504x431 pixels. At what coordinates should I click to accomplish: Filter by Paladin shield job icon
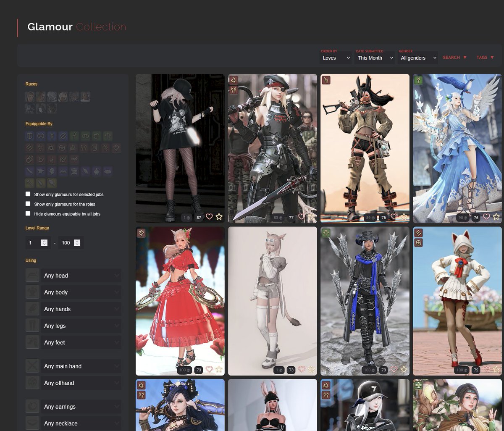(x=29, y=136)
